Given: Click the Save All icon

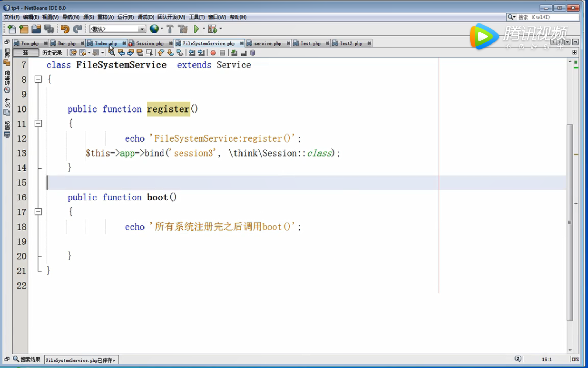Looking at the screenshot, I should tap(49, 29).
